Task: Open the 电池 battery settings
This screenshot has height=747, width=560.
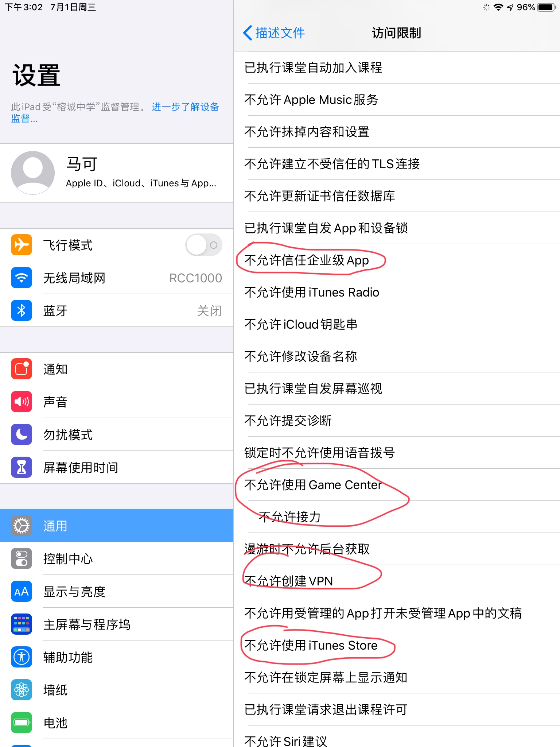Action: coord(117,723)
